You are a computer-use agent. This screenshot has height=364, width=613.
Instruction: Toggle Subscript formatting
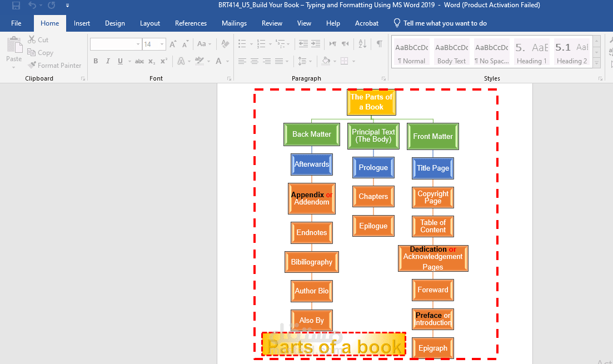152,61
